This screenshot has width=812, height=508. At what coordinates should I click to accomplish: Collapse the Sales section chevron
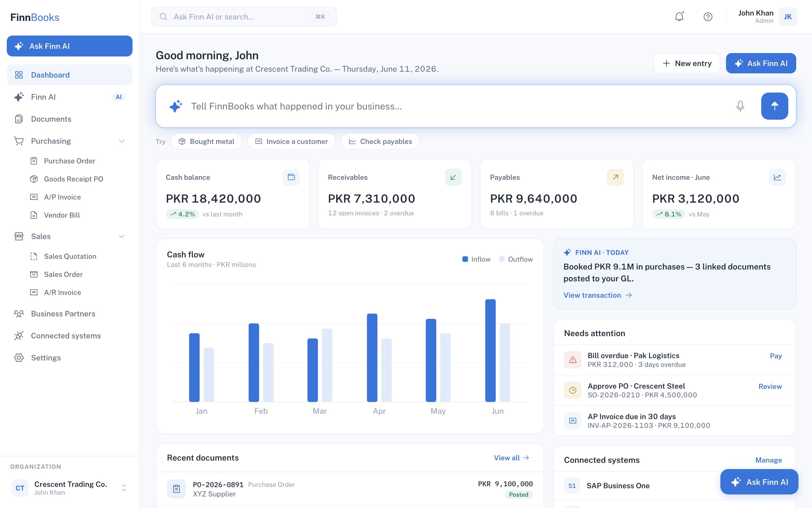(x=122, y=236)
